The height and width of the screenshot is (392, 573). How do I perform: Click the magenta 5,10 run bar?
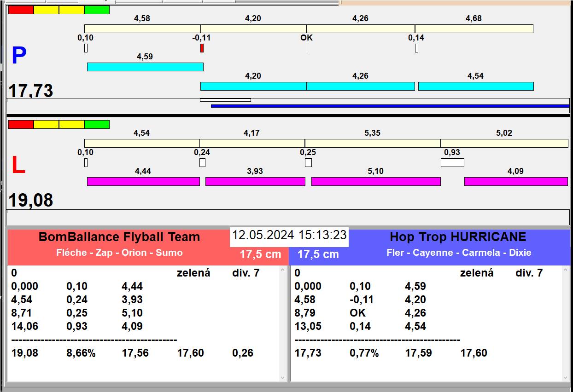376,181
